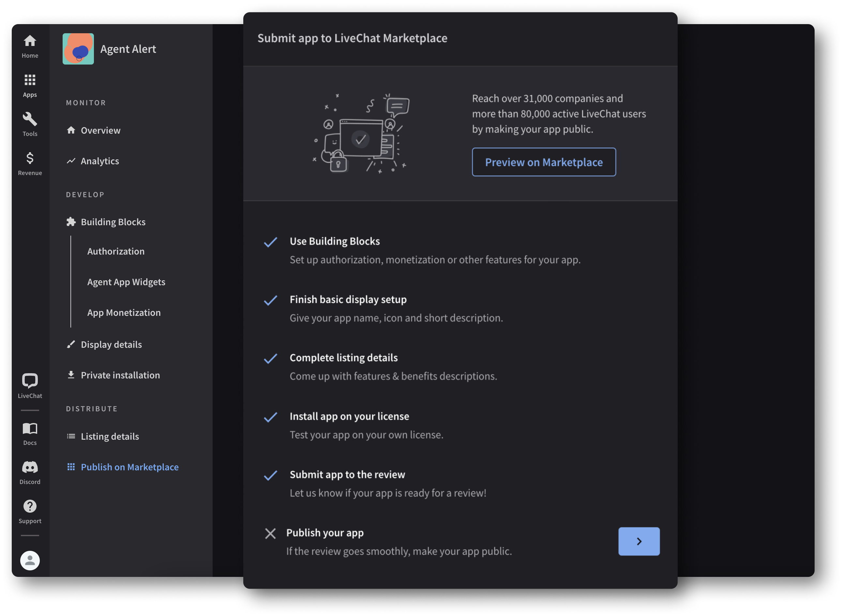The width and height of the screenshot is (842, 616).
Task: Click the Preview on Marketplace button
Action: [x=544, y=161]
